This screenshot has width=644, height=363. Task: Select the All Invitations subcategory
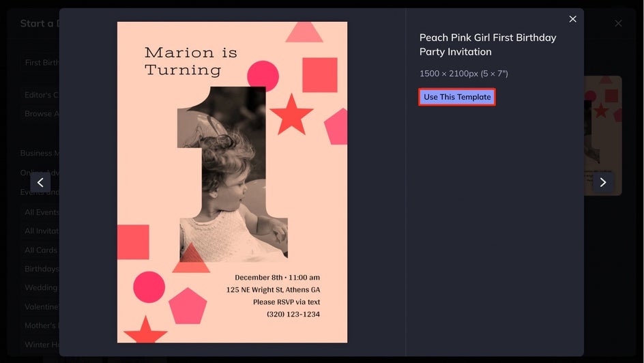(x=40, y=231)
